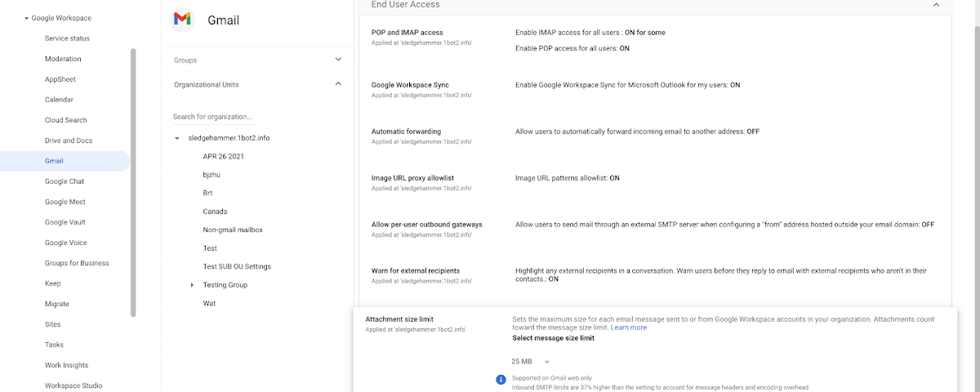980x392 pixels.
Task: Select Google Vault in the sidebar
Action: point(65,222)
